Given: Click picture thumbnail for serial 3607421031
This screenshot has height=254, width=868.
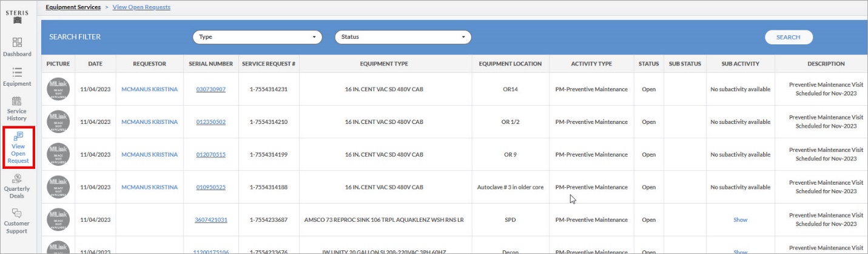Looking at the screenshot, I should (x=58, y=219).
